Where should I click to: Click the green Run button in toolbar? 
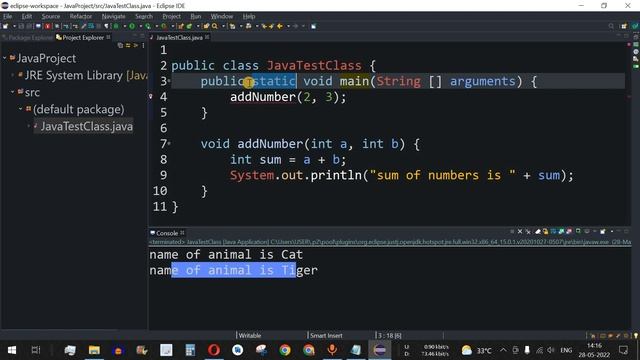click(x=131, y=26)
